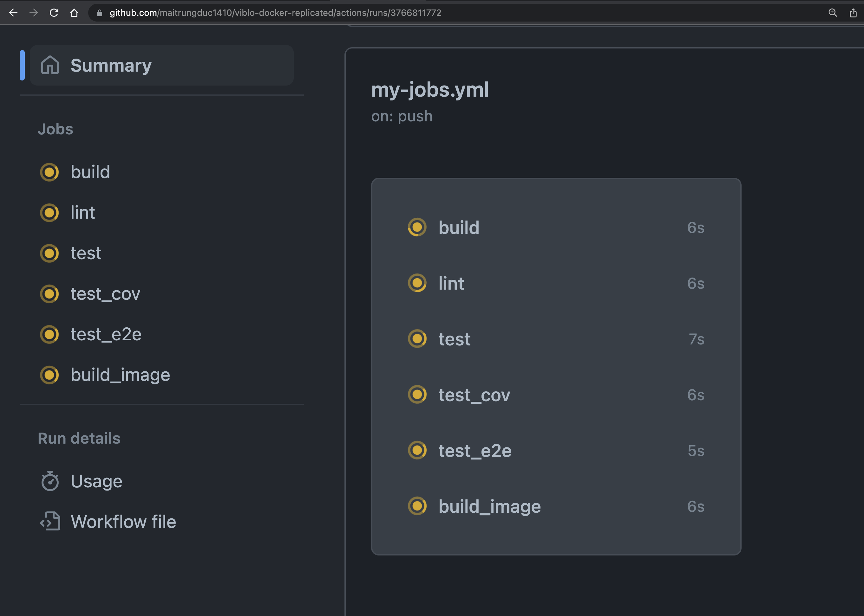Click the status circle beside build_image in graph
Image resolution: width=864 pixels, height=616 pixels.
pos(418,506)
